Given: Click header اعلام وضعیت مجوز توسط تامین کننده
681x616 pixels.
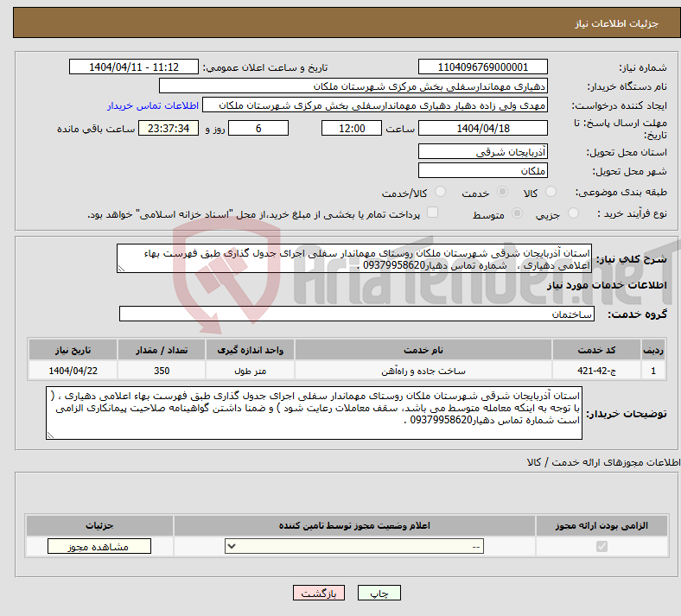Looking at the screenshot, I should 354,525.
